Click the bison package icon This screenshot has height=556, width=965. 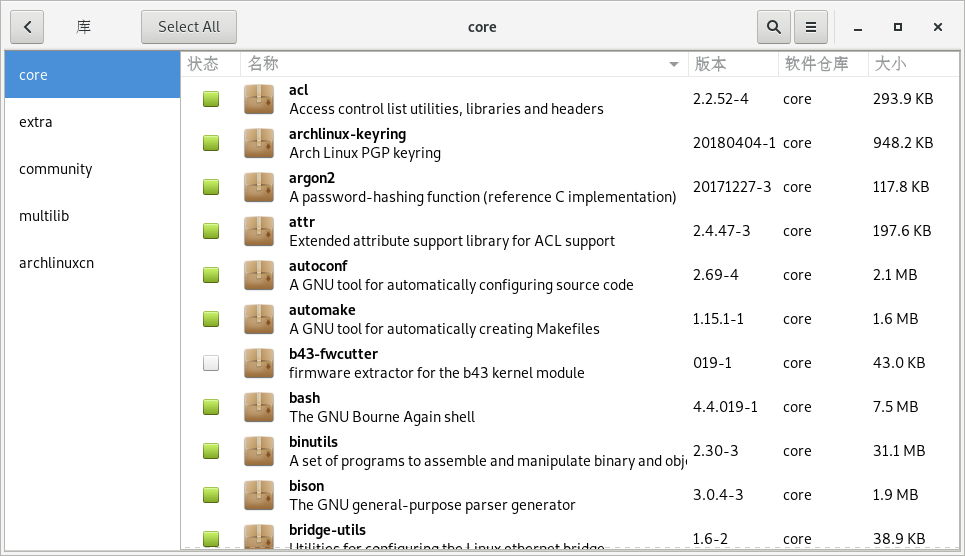(x=259, y=495)
